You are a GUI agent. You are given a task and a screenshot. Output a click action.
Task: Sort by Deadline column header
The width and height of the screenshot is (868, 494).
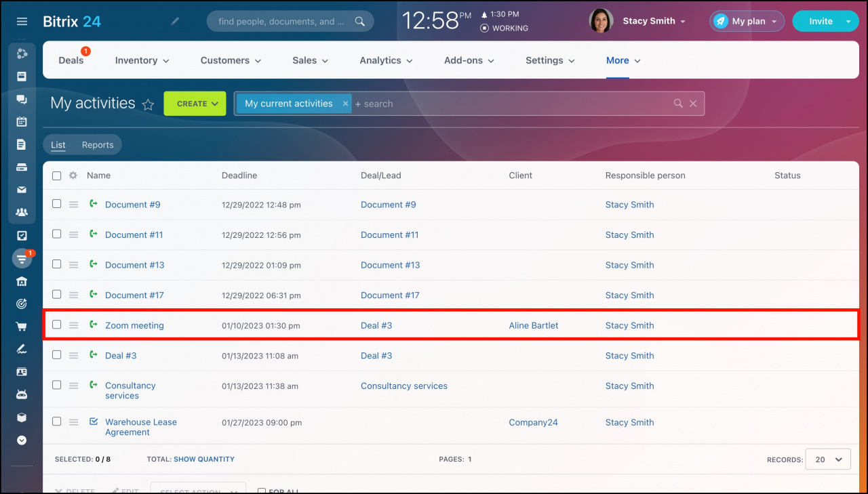(x=239, y=176)
